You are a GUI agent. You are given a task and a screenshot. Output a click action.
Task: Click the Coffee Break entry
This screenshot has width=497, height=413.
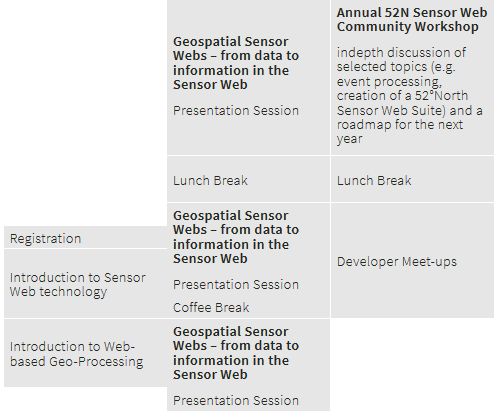click(211, 307)
